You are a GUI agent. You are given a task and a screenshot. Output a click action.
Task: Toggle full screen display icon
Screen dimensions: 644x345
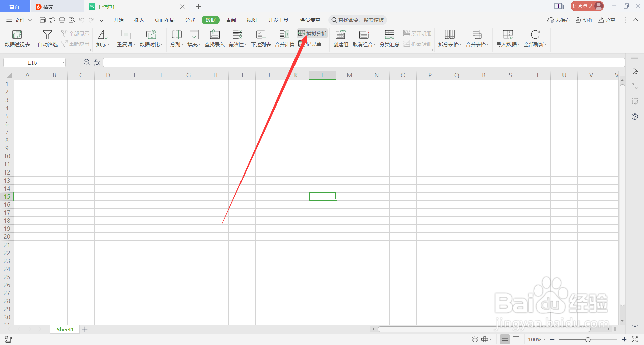pos(635,339)
